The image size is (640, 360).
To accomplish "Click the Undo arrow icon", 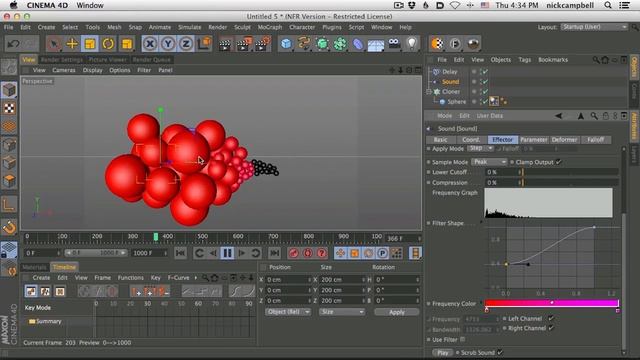I will coord(13,44).
